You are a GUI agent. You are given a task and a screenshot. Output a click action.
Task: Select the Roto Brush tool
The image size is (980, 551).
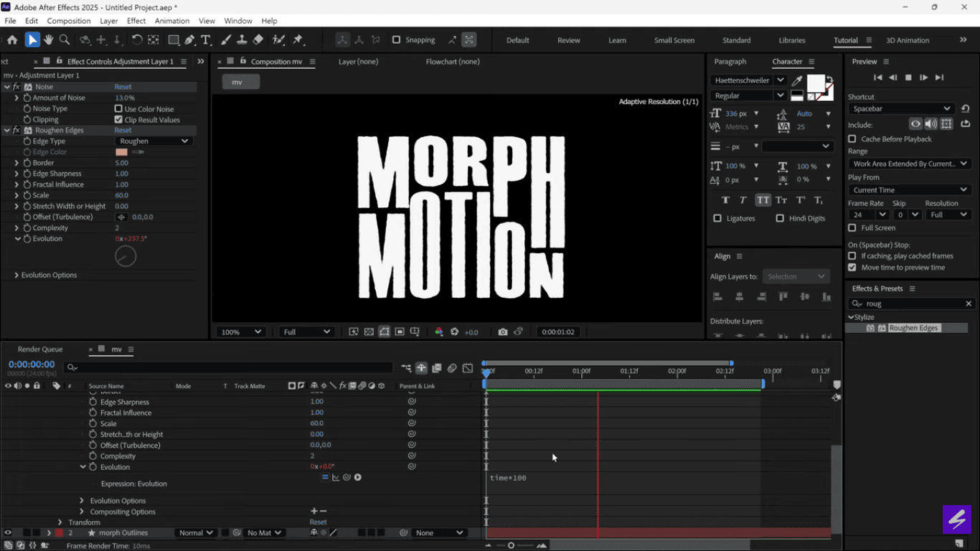(x=278, y=40)
